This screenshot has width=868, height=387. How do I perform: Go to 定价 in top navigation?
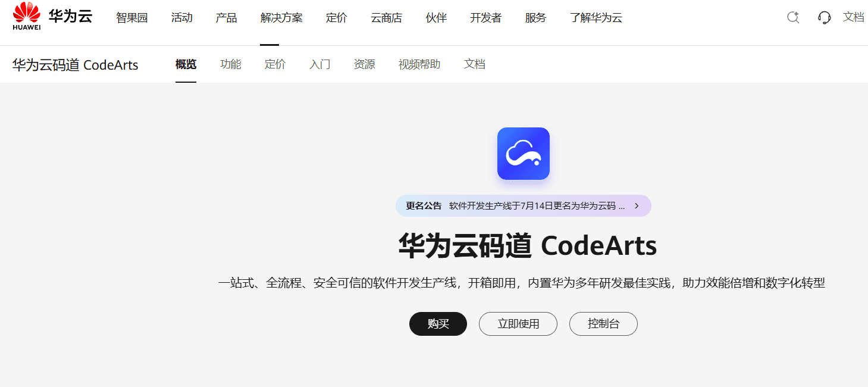tap(336, 18)
